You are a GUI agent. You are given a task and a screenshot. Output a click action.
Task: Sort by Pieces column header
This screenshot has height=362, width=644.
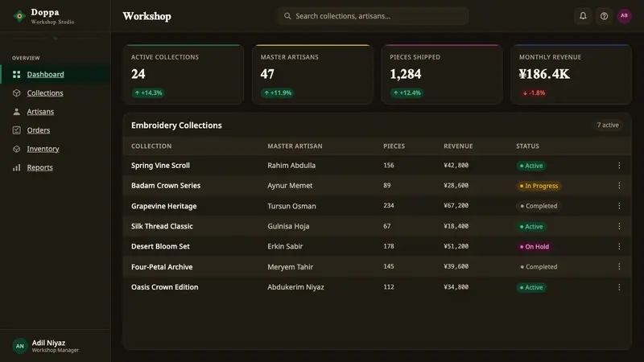(x=394, y=146)
